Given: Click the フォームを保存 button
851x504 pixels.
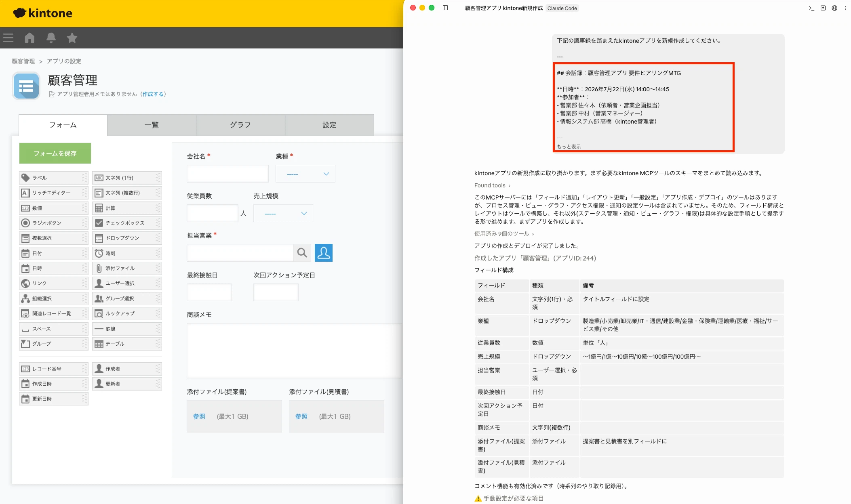Looking at the screenshot, I should [x=55, y=153].
